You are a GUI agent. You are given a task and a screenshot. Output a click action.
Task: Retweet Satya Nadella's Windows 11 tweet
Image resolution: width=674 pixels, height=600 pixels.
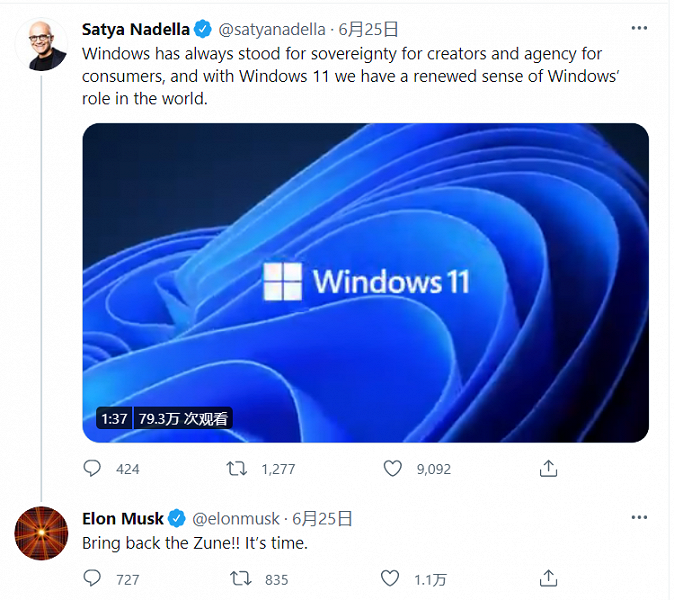point(237,468)
